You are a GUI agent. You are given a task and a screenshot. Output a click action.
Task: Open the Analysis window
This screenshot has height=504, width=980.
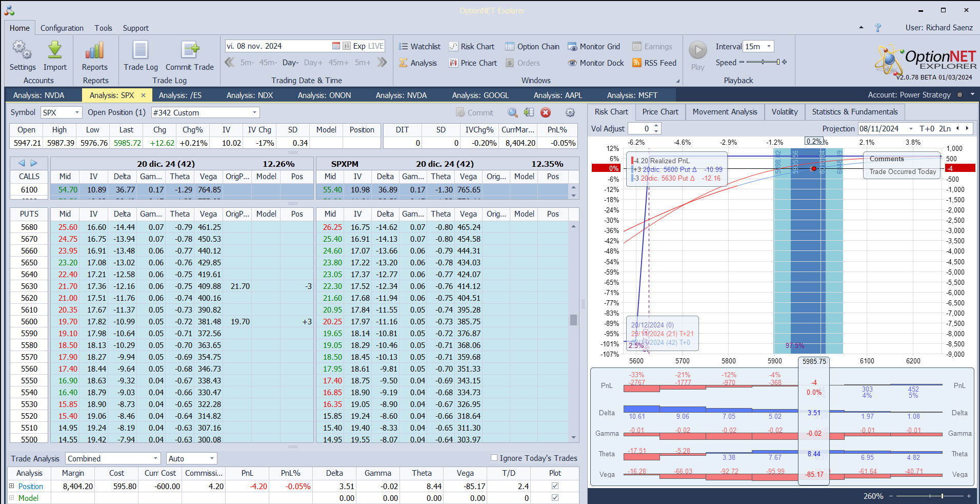pyautogui.click(x=418, y=63)
